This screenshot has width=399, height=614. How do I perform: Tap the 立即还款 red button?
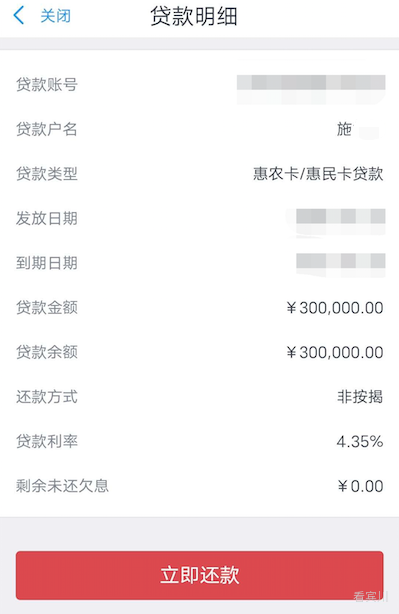coord(199,575)
